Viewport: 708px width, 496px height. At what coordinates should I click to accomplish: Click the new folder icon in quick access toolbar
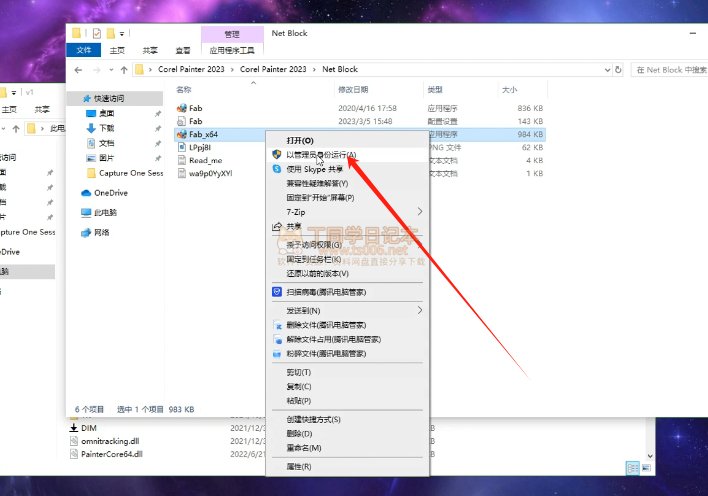point(110,33)
